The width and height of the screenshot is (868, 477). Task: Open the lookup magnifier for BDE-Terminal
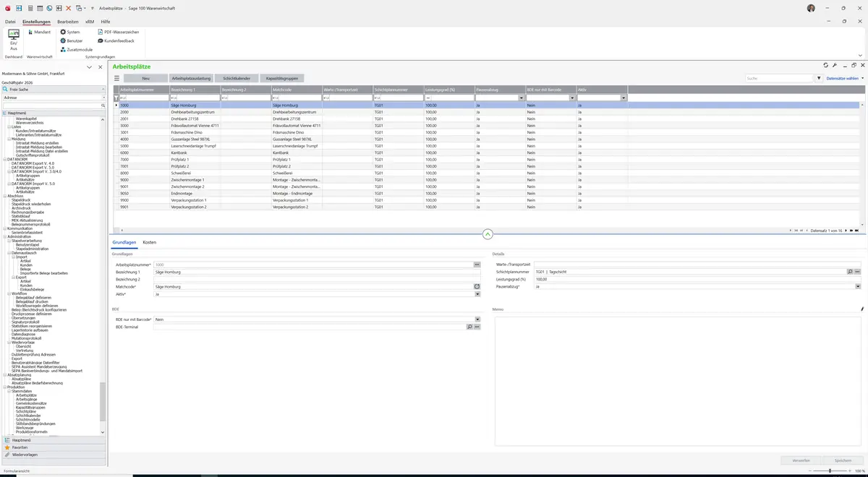coord(469,327)
